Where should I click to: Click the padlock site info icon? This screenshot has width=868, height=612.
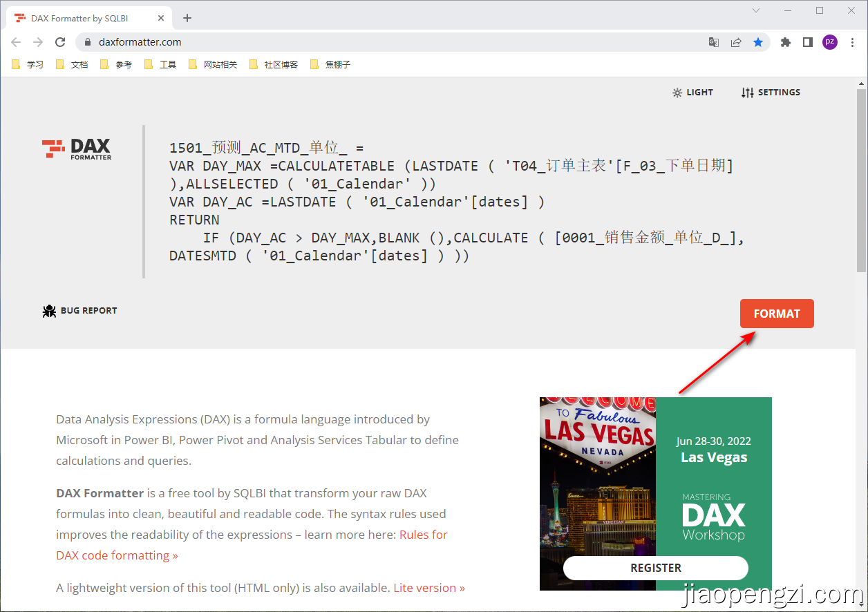[87, 42]
